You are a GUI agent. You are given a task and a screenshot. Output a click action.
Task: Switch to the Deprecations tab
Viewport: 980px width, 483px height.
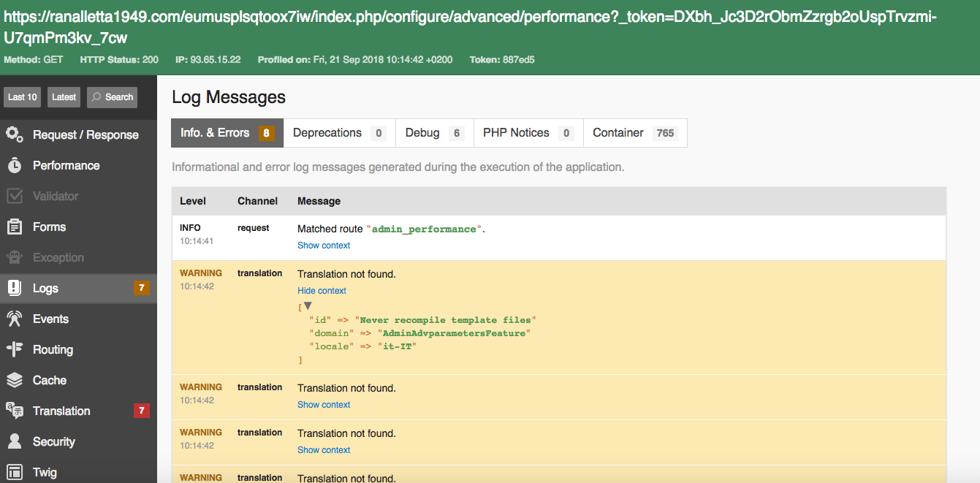(x=327, y=132)
